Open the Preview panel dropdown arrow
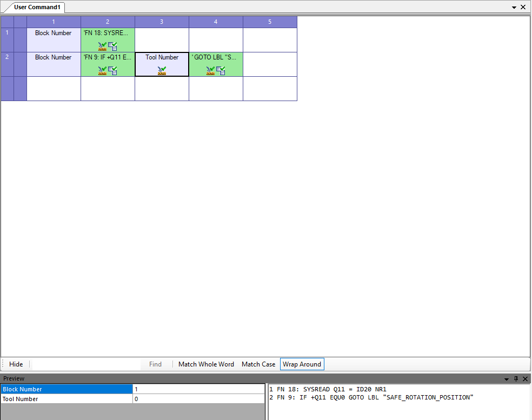532x420 pixels. (506, 378)
